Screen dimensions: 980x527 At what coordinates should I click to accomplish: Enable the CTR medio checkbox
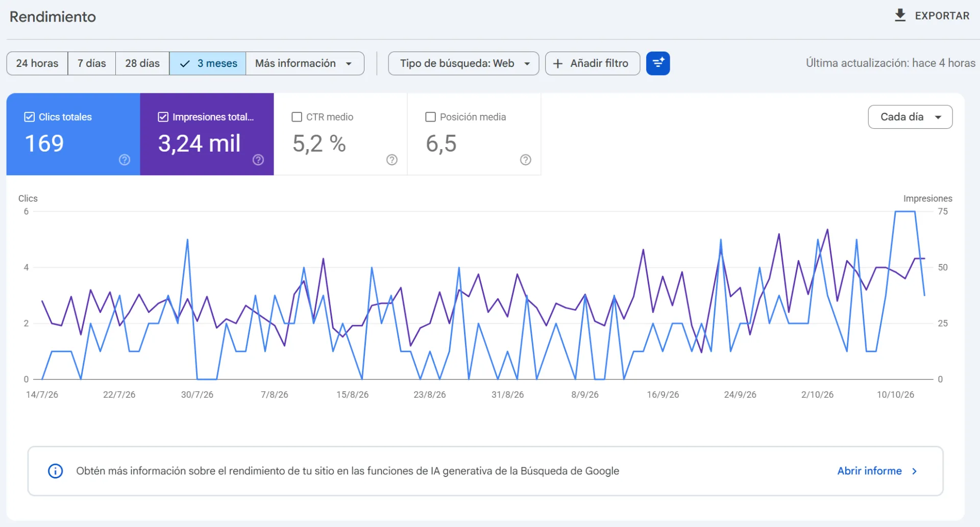[297, 117]
